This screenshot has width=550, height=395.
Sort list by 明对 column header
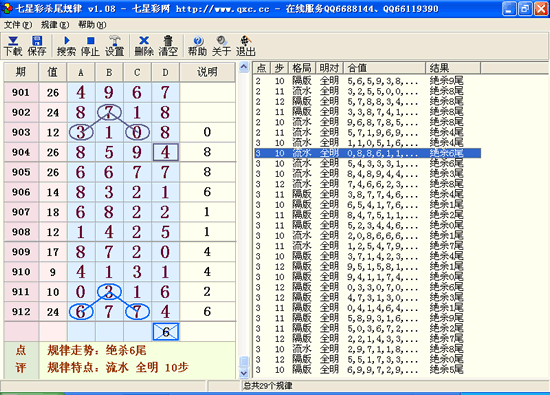click(x=329, y=68)
